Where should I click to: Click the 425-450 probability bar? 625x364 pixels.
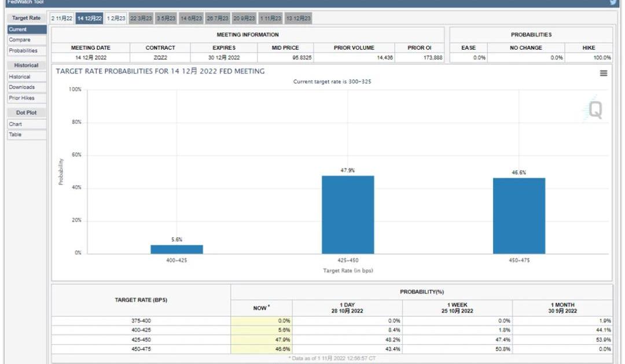point(348,215)
